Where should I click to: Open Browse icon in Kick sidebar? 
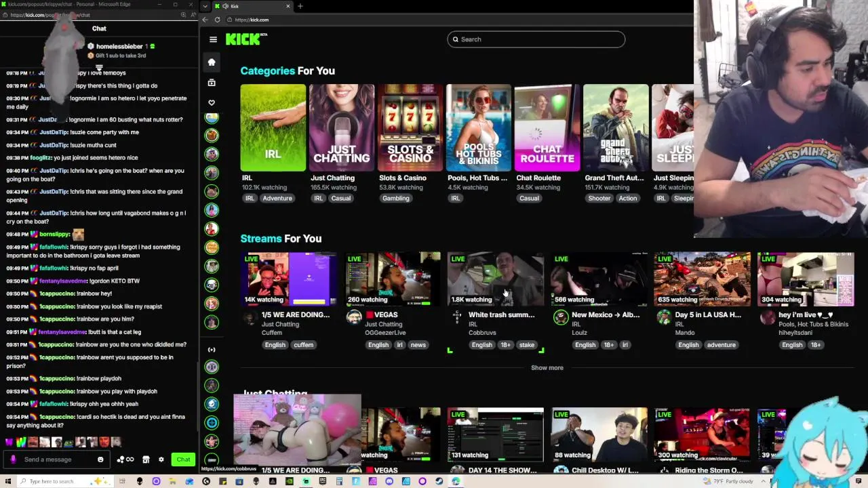click(x=212, y=83)
